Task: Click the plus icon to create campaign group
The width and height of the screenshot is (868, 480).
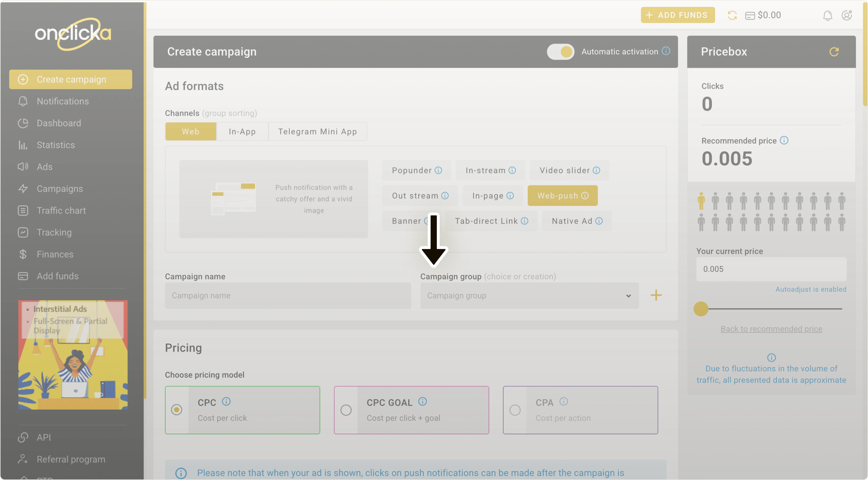Action: pyautogui.click(x=656, y=295)
